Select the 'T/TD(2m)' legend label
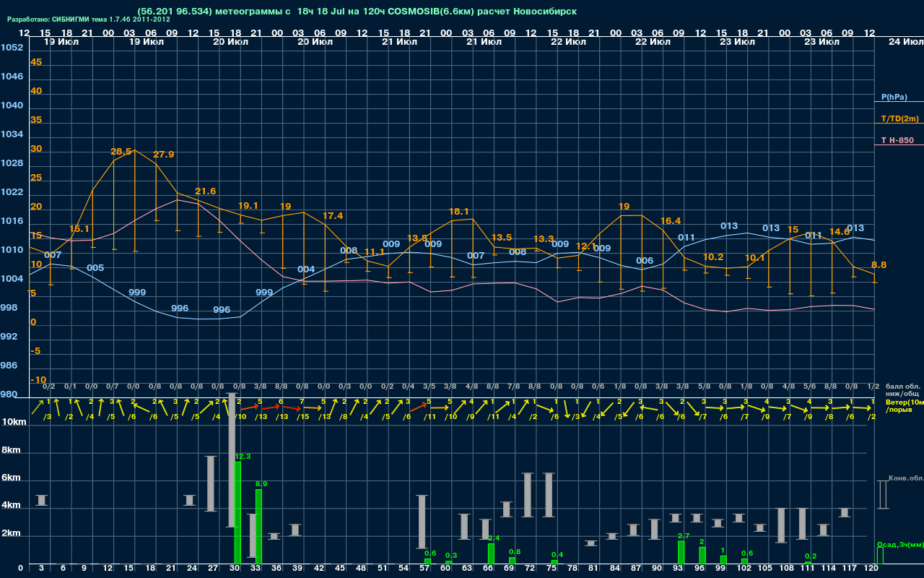 click(x=900, y=118)
